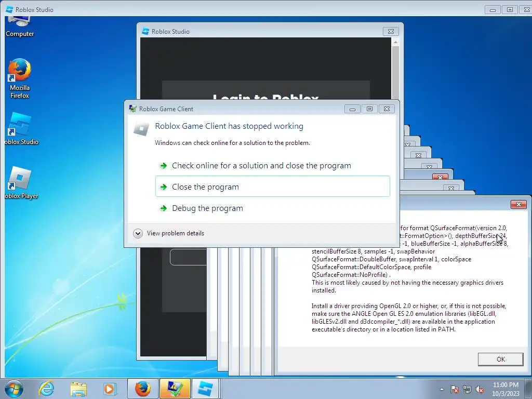Click Roblox Studio logo in login titlebar

pos(145,31)
